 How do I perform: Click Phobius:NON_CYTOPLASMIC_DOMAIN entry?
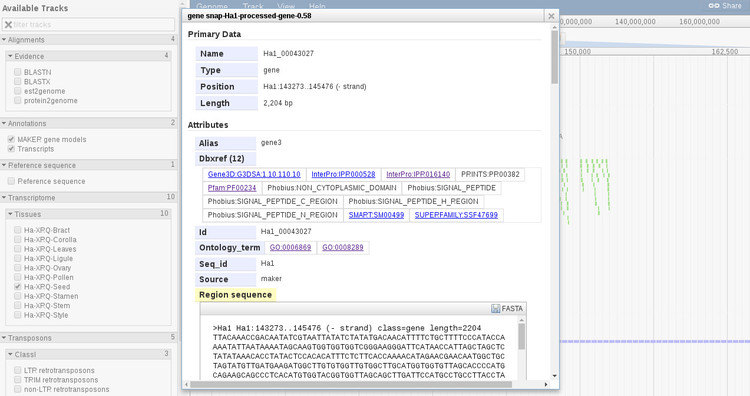point(331,188)
